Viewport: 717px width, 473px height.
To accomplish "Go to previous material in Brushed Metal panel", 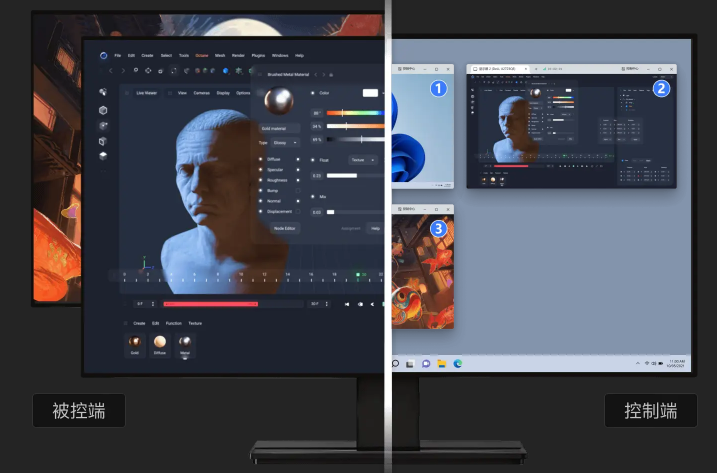I will (x=316, y=75).
